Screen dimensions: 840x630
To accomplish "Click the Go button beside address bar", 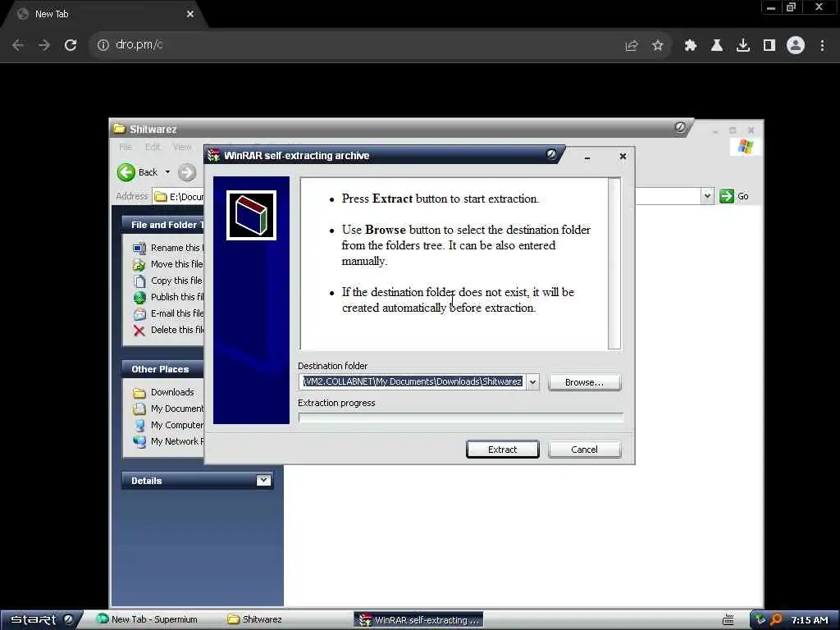I will pos(734,196).
